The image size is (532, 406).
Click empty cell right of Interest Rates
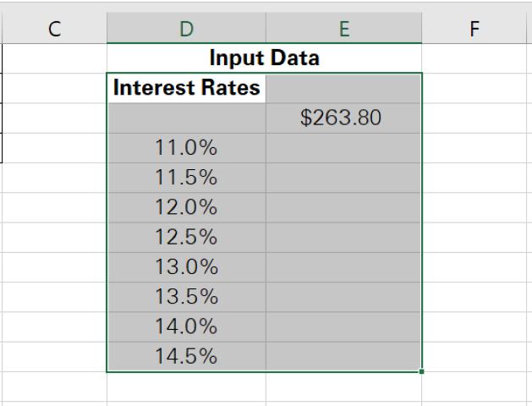tap(343, 88)
